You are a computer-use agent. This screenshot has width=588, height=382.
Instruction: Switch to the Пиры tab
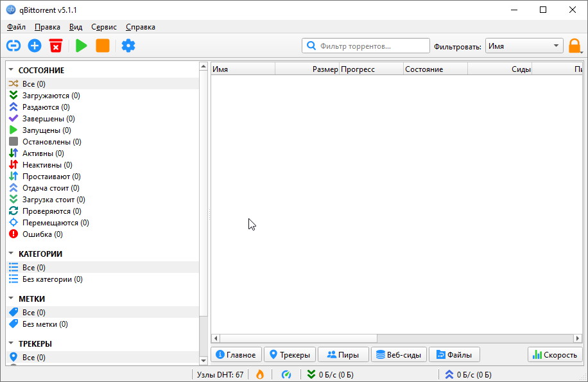coord(343,354)
